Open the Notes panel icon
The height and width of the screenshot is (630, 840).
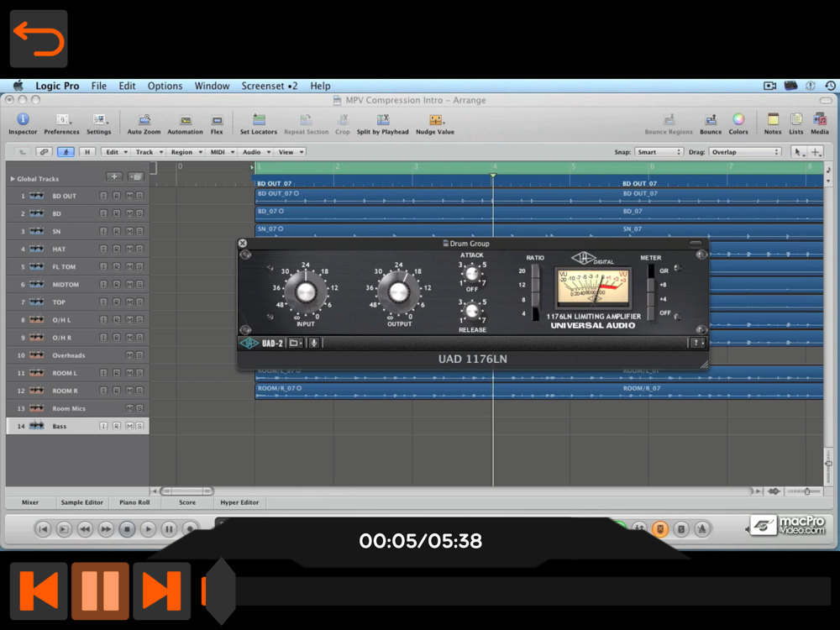[773, 123]
